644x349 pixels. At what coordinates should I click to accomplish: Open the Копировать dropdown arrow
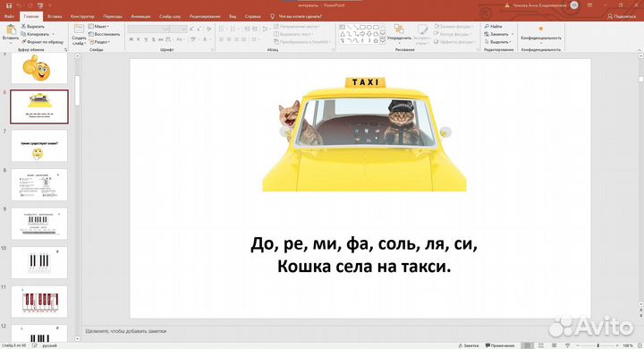(53, 34)
